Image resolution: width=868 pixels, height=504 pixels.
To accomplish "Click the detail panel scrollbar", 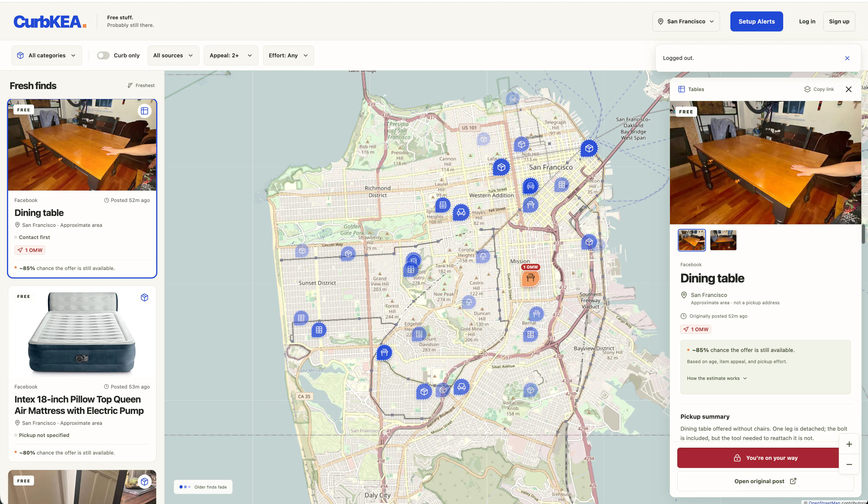I will click(x=863, y=234).
